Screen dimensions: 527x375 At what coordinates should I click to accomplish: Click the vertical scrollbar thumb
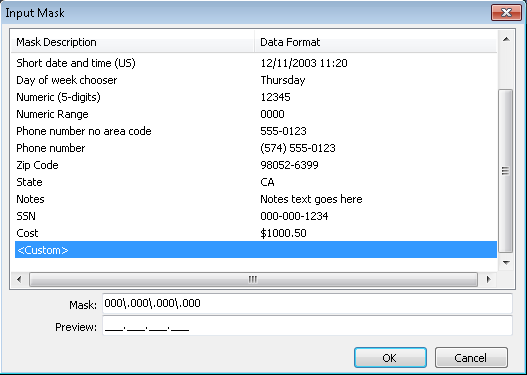(505, 171)
